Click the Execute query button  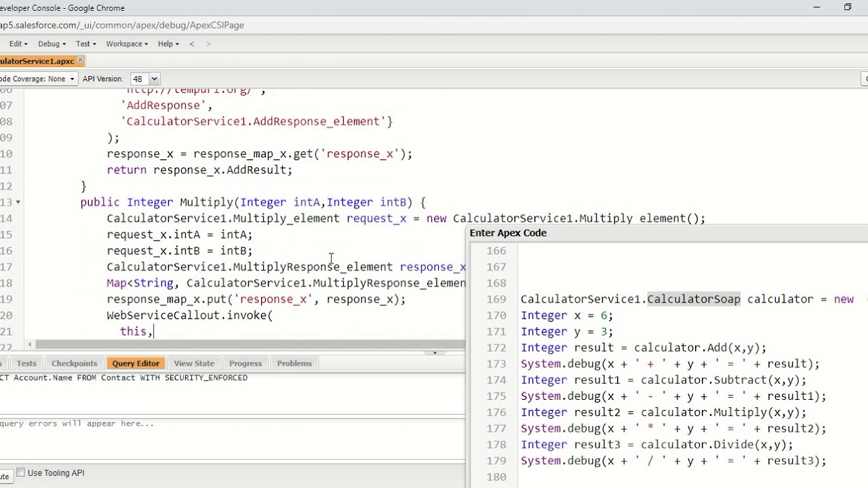[5, 476]
